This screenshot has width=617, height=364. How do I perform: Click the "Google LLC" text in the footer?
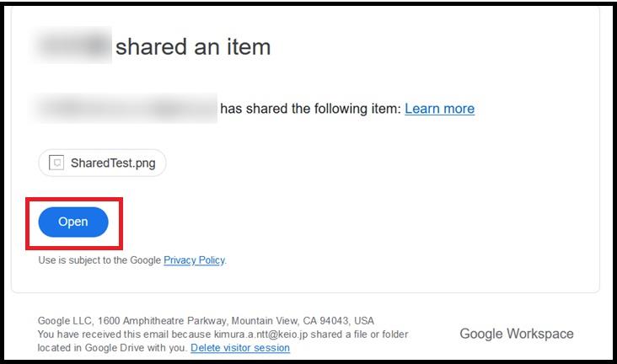point(65,321)
